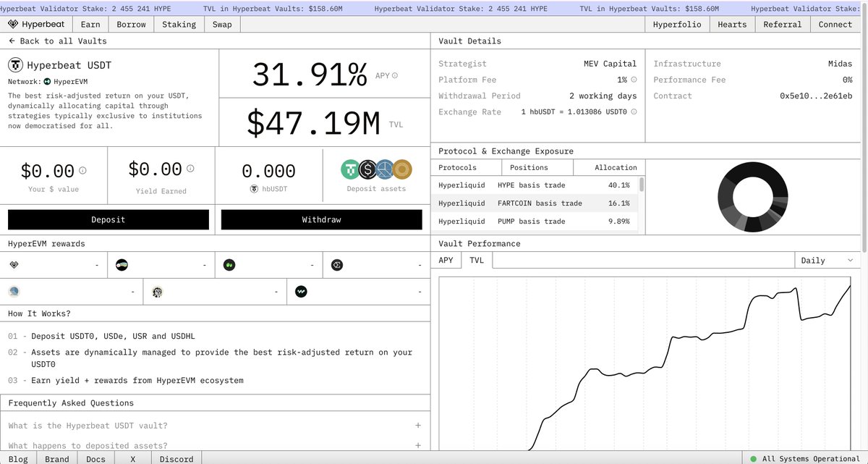Open the Referral page
Viewport: 868px width, 464px height.
(x=782, y=24)
